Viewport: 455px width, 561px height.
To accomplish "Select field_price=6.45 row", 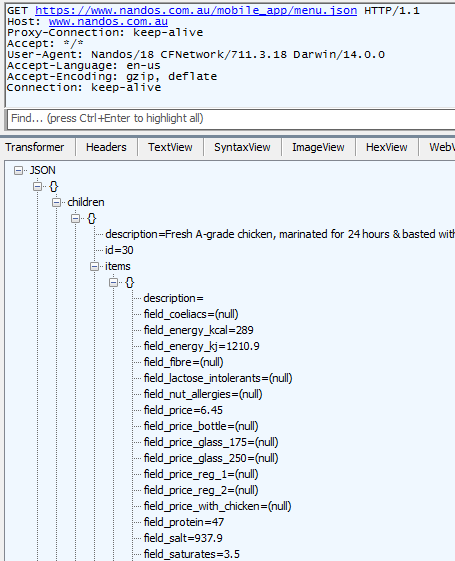I will pos(183,410).
